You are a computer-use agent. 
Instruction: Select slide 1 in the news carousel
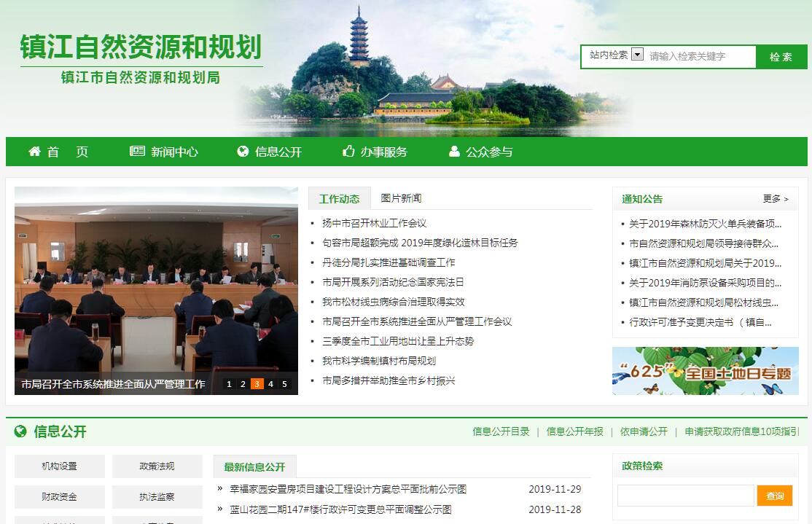point(229,383)
